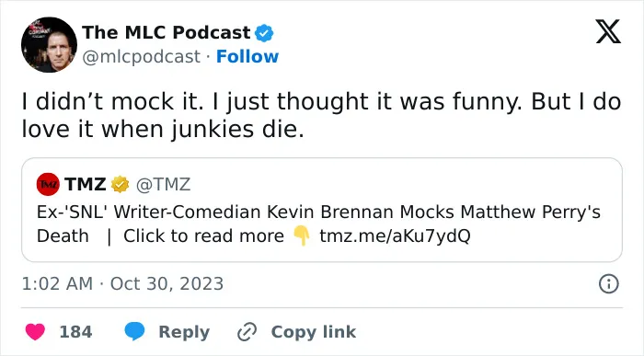Follow the @mlcpodcast account
The height and width of the screenshot is (356, 644).
pos(247,57)
